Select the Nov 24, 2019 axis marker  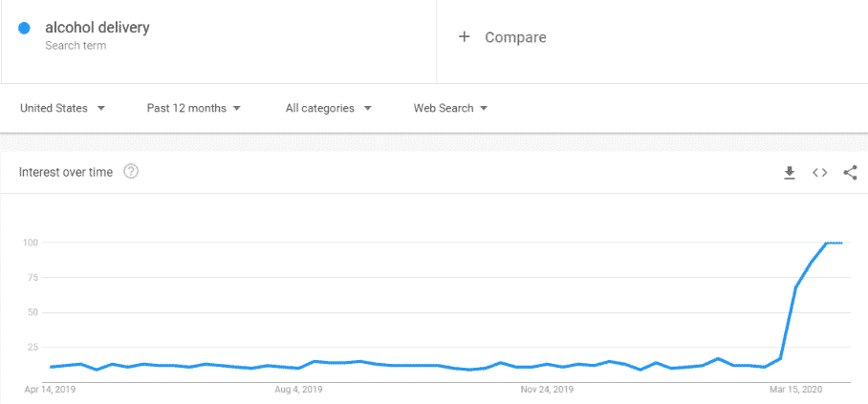pos(547,390)
